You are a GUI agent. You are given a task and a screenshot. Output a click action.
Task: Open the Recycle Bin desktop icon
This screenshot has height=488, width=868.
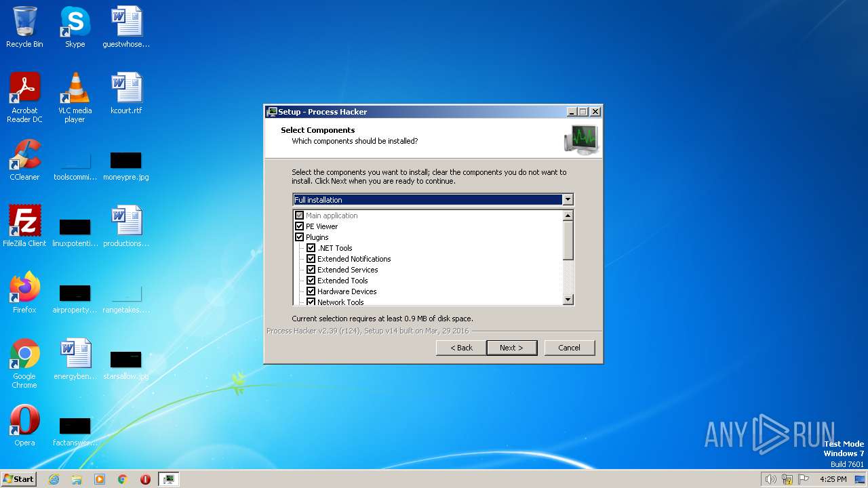click(24, 27)
